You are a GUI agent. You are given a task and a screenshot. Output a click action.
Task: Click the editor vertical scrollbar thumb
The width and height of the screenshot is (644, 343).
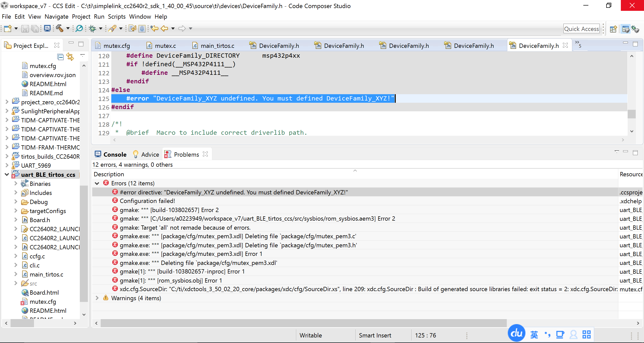631,114
